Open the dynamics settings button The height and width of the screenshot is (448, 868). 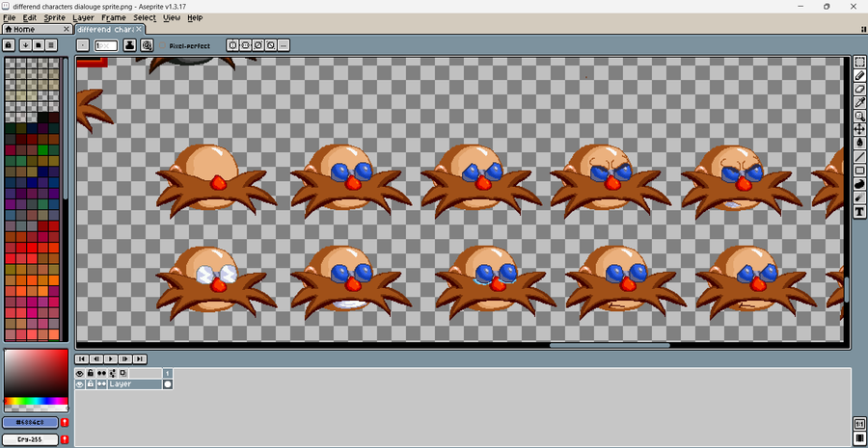tap(147, 45)
